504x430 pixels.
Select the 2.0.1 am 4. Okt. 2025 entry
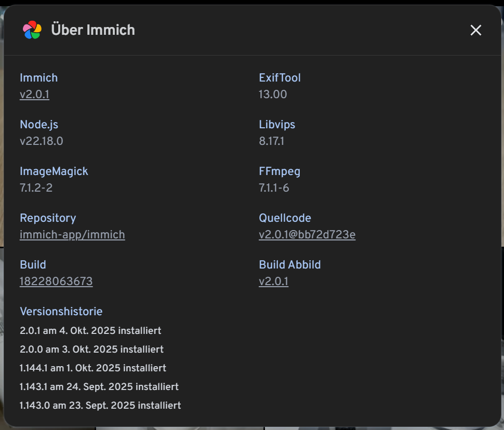coord(90,331)
